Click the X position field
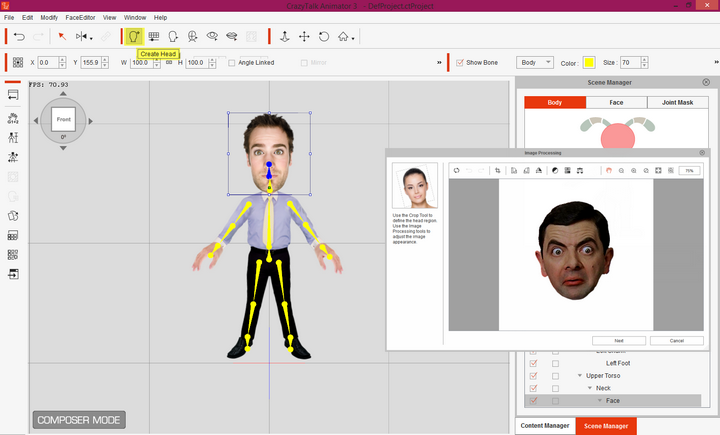This screenshot has height=435, width=720. point(48,62)
